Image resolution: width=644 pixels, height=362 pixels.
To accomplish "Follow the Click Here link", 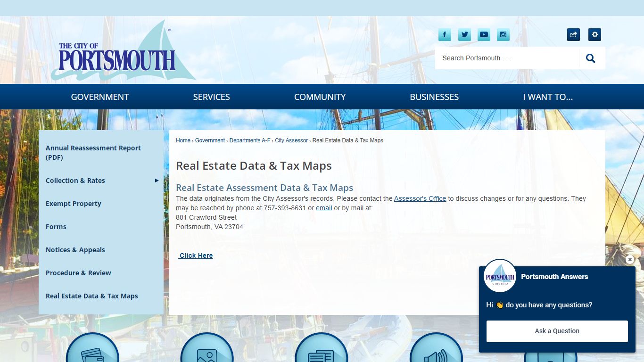I will coord(196,255).
